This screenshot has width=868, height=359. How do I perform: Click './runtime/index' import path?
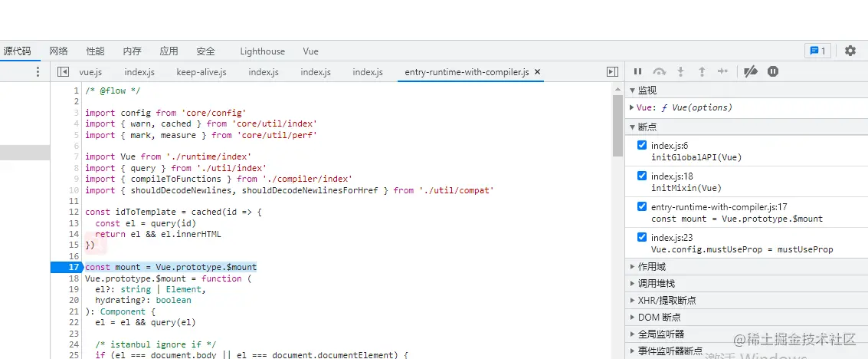click(x=208, y=156)
